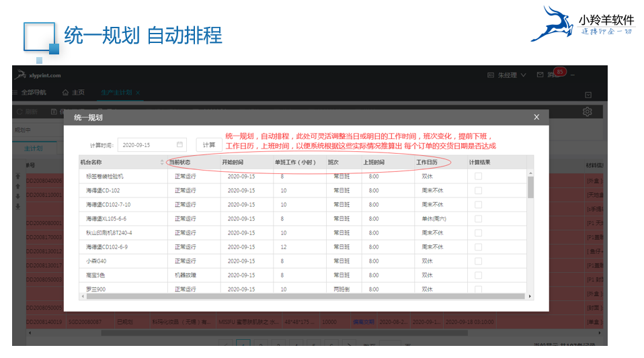The width and height of the screenshot is (644, 358).
Task: Open the 全部导航 hamburger menu
Action: pos(30,93)
